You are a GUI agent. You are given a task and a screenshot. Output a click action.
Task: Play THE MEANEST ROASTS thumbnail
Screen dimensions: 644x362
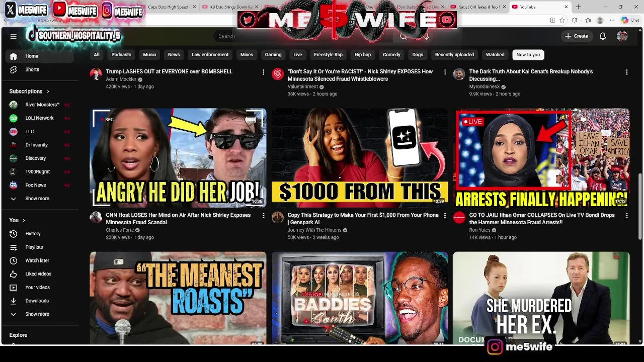tap(178, 298)
